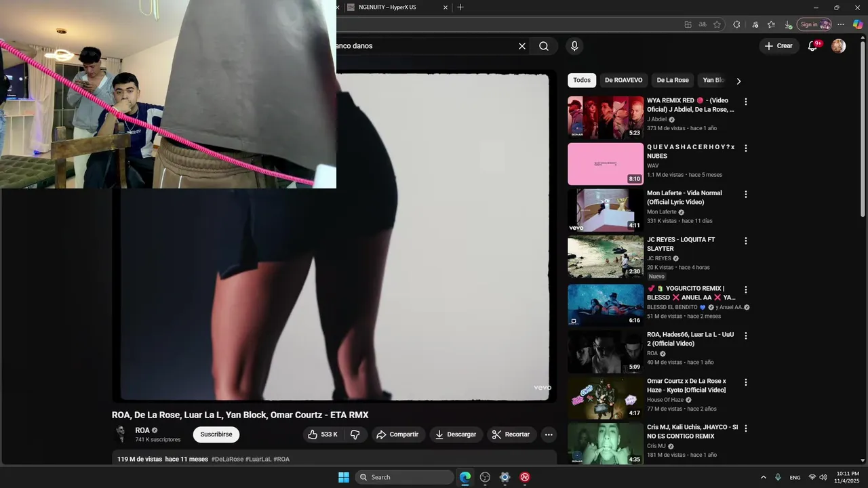This screenshot has height=488, width=868.
Task: Show hidden system tray icons
Action: [763, 477]
